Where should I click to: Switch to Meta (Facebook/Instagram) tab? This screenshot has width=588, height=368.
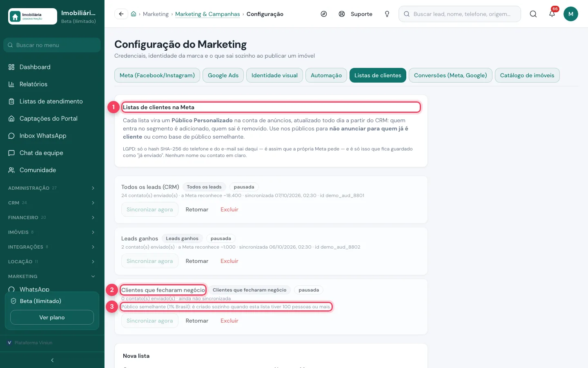[x=157, y=75]
